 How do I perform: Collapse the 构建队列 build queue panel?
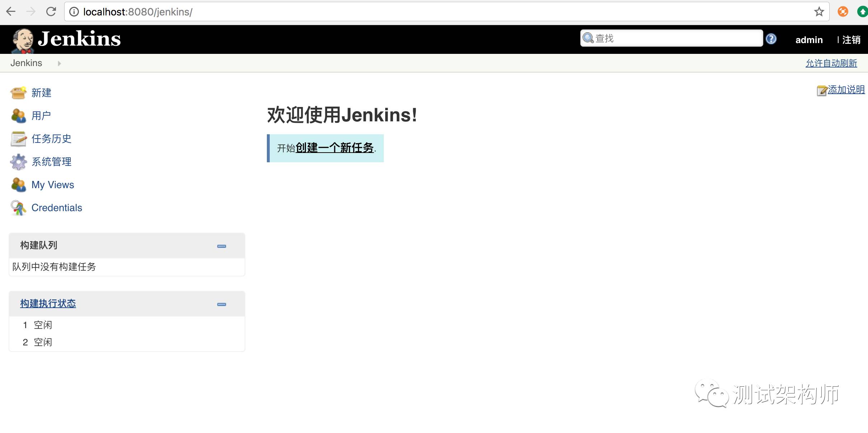click(222, 246)
